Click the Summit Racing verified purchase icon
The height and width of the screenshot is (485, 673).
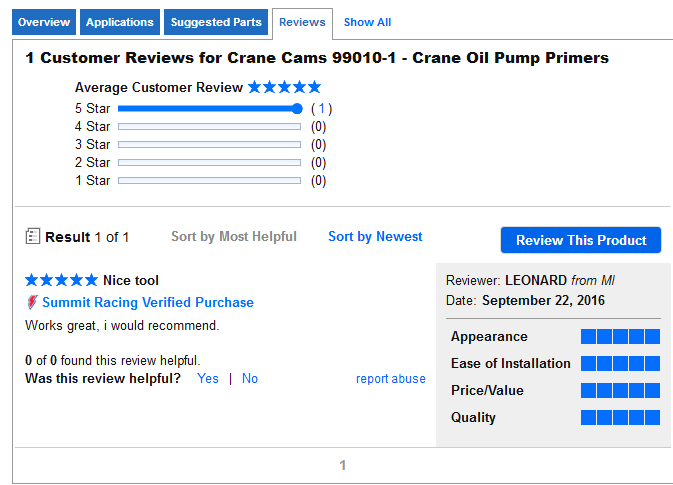[32, 302]
